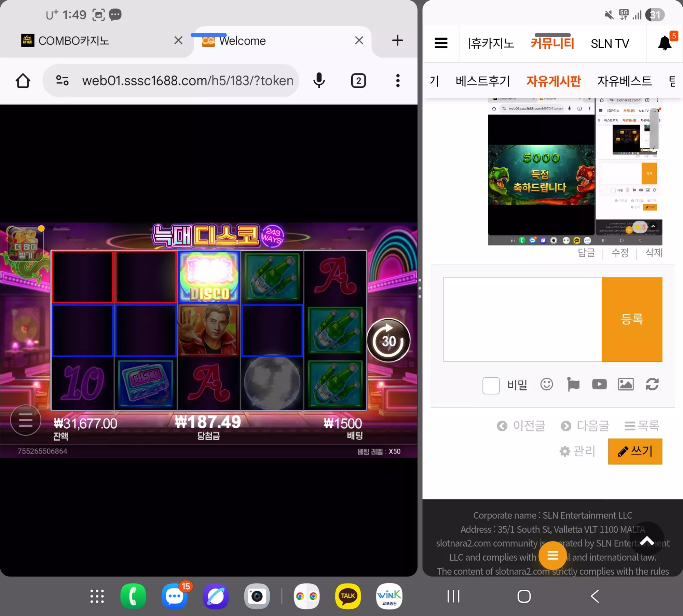Open the 관리 management options
Image resolution: width=683 pixels, height=616 pixels.
[x=577, y=451]
